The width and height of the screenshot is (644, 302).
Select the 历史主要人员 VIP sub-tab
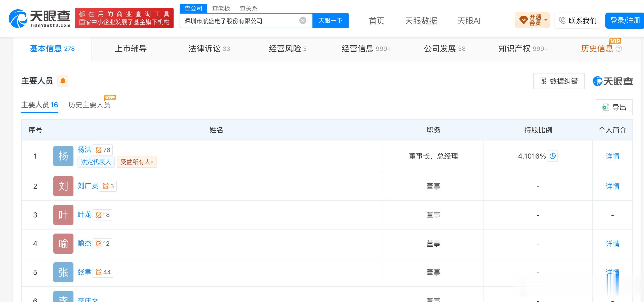pos(89,105)
